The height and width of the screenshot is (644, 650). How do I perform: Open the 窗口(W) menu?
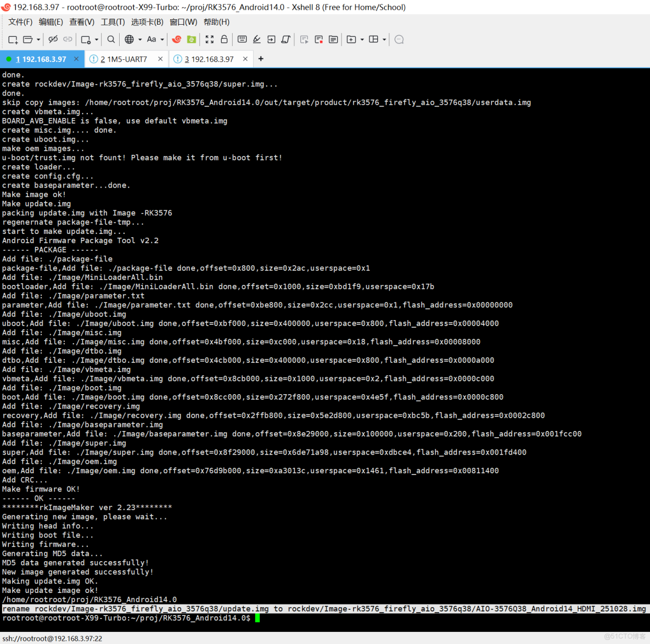(183, 22)
